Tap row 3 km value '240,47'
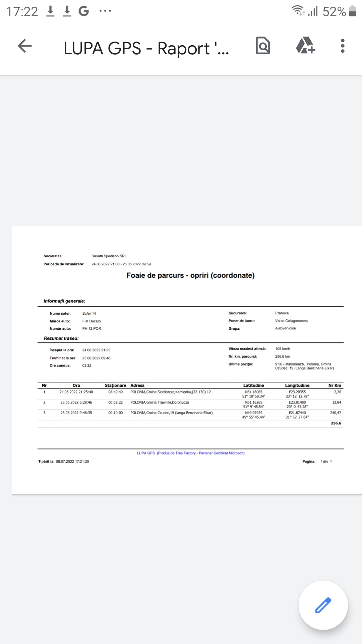Screen dimensions: 362x644 (x=336, y=413)
